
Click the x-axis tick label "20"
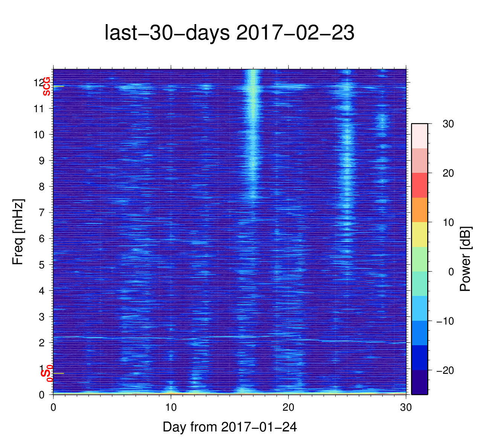click(288, 407)
